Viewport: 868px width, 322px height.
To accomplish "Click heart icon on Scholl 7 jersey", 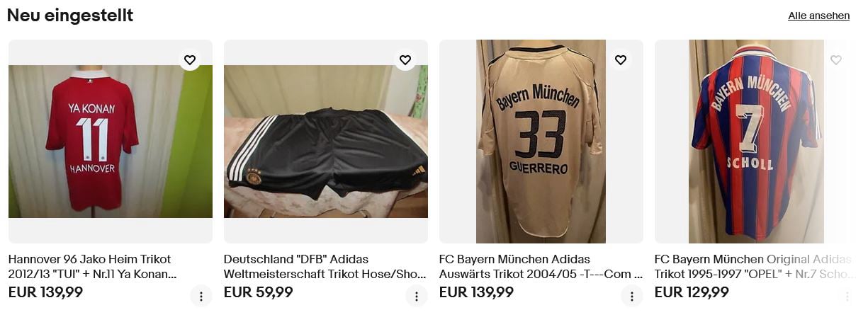I will point(835,60).
